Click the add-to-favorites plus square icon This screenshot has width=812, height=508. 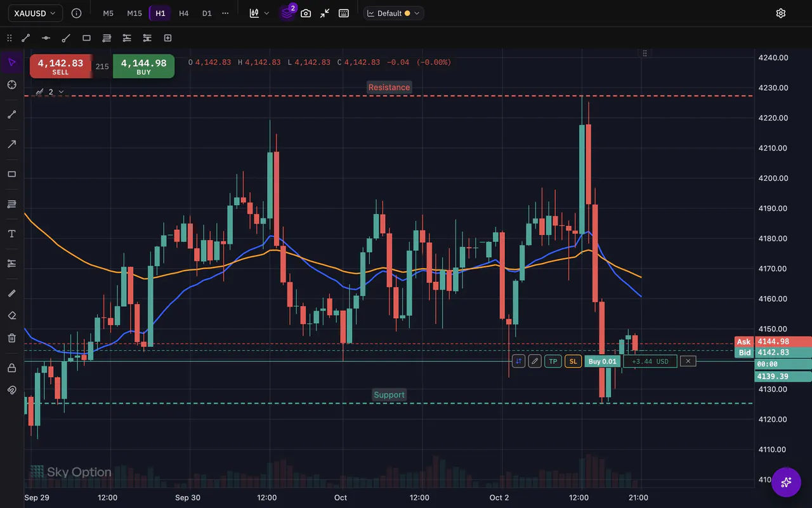pyautogui.click(x=167, y=38)
